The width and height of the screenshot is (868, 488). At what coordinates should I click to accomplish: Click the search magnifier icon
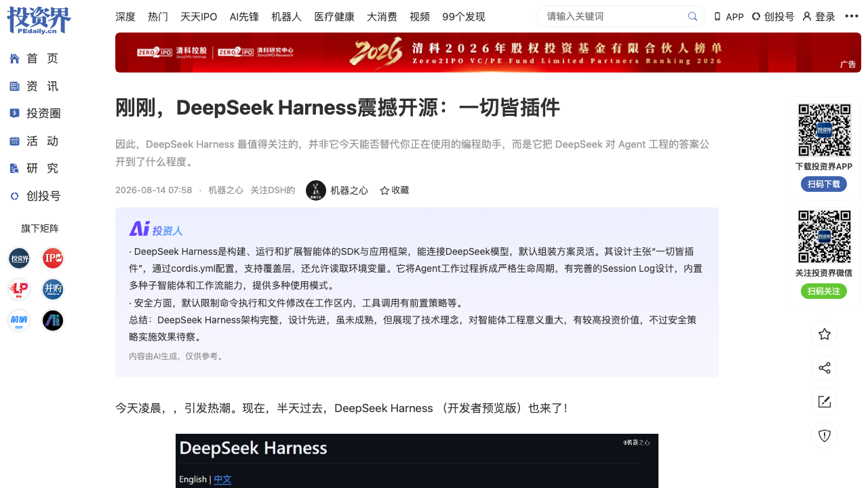692,16
